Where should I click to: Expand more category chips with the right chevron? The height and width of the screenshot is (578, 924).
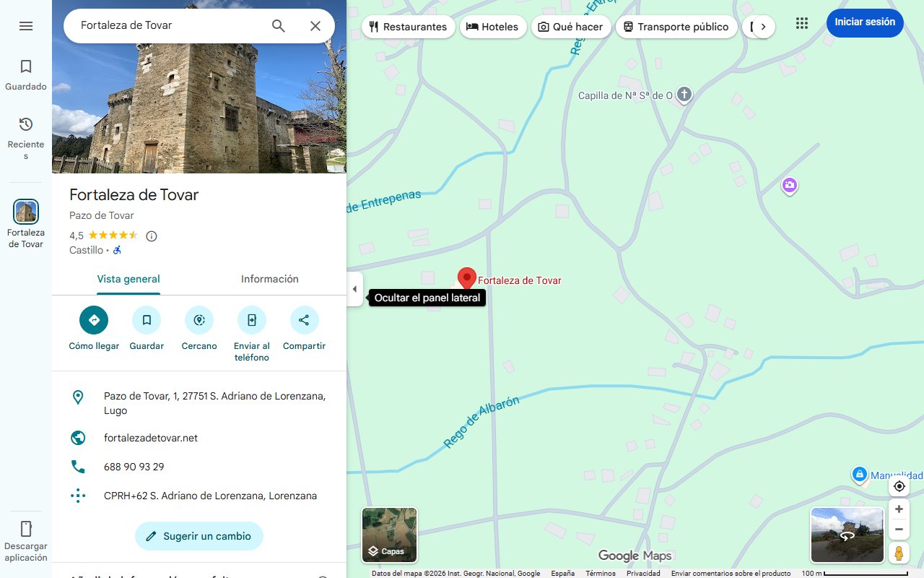tap(763, 26)
